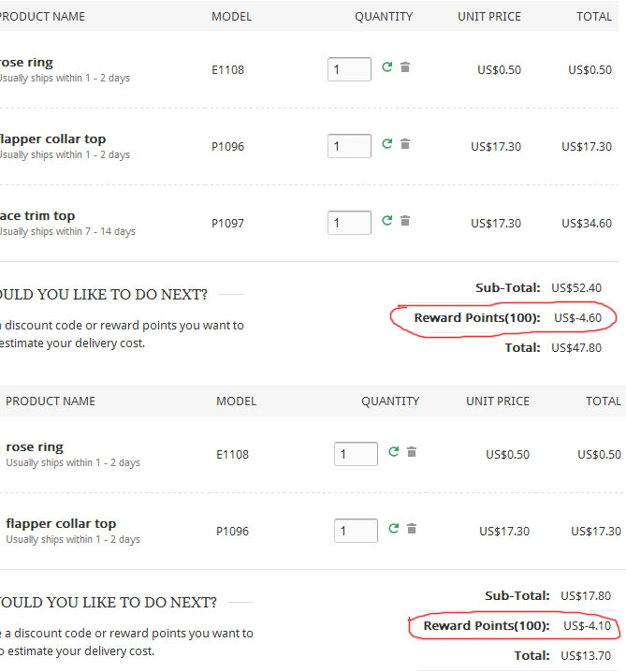Open rose ring product link in bottom cart
626x672 pixels.
[35, 447]
